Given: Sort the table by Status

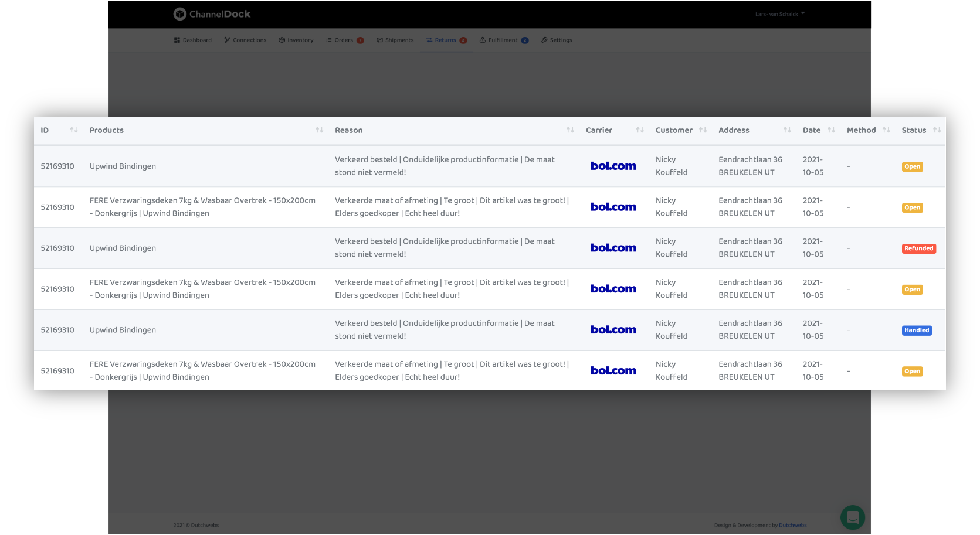Looking at the screenshot, I should pos(937,130).
